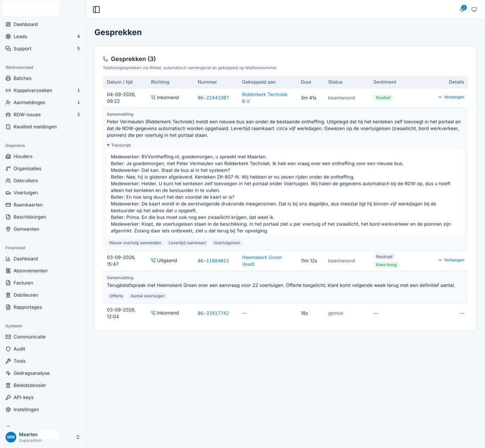The image size is (485, 448).
Task: Click the Koppelverzoeken link icon
Action: [8, 91]
